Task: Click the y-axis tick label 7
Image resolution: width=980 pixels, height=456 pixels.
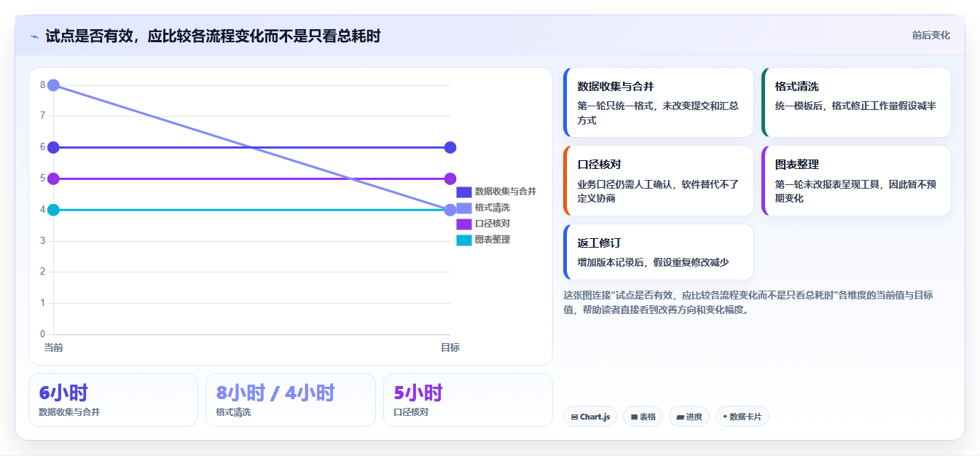Action: pyautogui.click(x=43, y=116)
